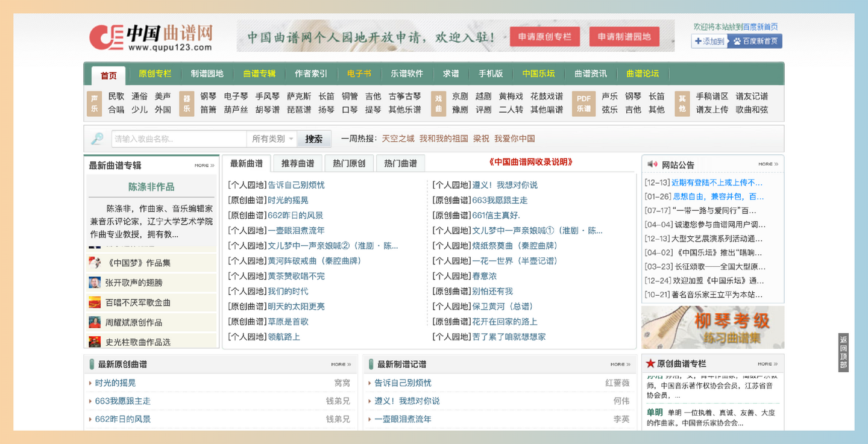The height and width of the screenshot is (444, 868).
Task: Open the PDF乐谱 sheet music section icon
Action: [583, 102]
